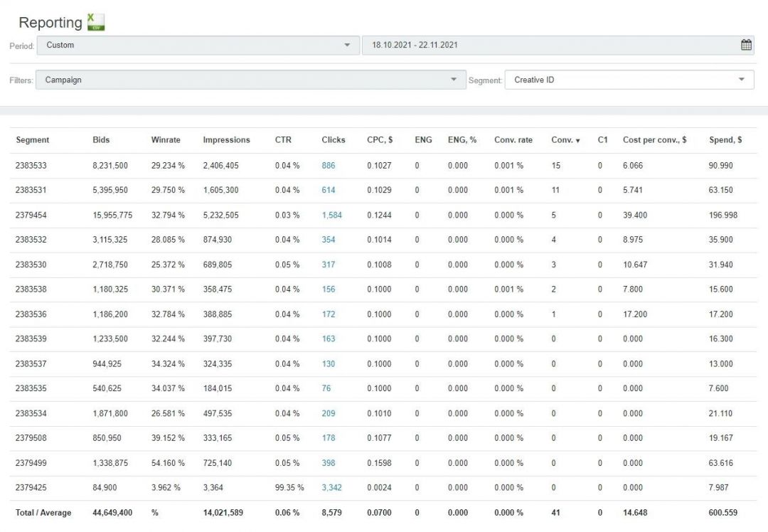Screen dimensions: 768x532
Task: Sort table by Conv. column header
Action: coord(565,140)
